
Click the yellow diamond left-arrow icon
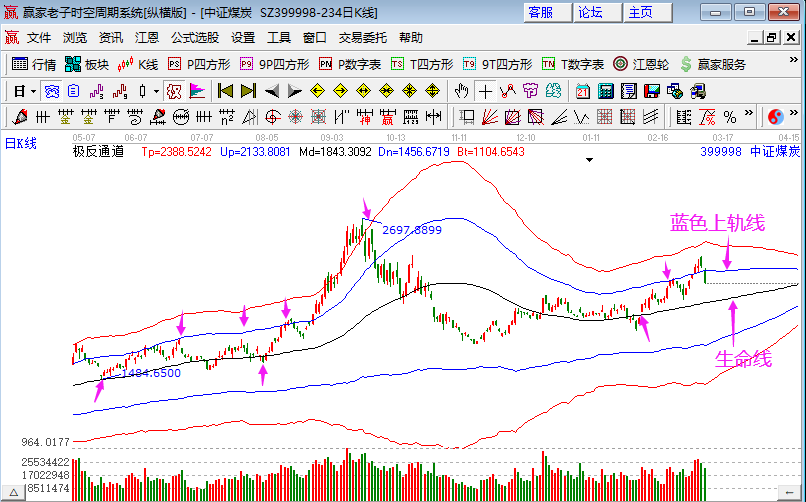click(x=318, y=91)
